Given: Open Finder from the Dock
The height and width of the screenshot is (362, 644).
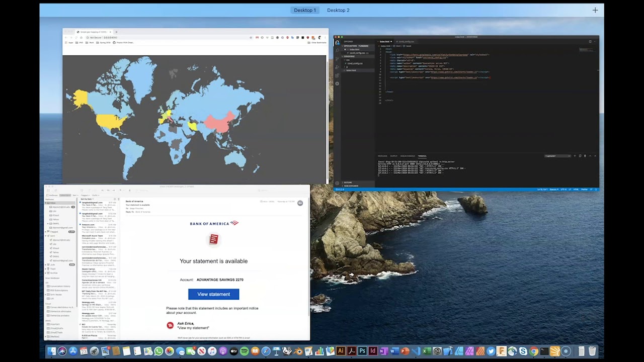Looking at the screenshot, I should click(x=51, y=351).
